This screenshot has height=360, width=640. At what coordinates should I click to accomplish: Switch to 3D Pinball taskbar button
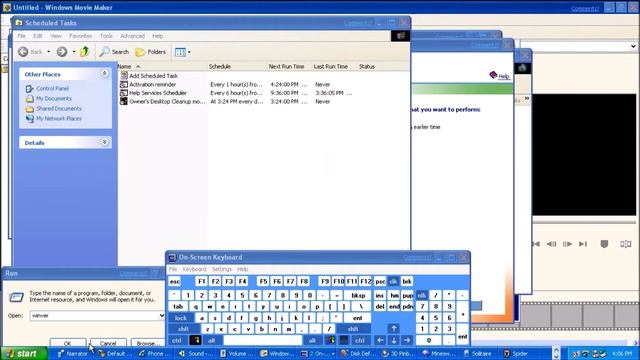point(398,353)
